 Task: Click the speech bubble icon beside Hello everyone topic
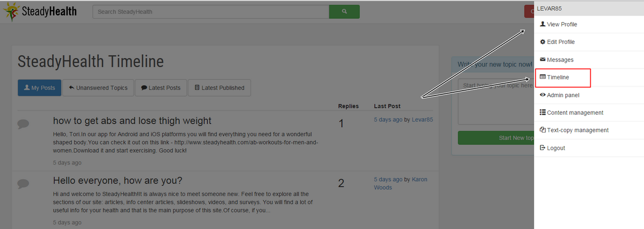tap(23, 183)
